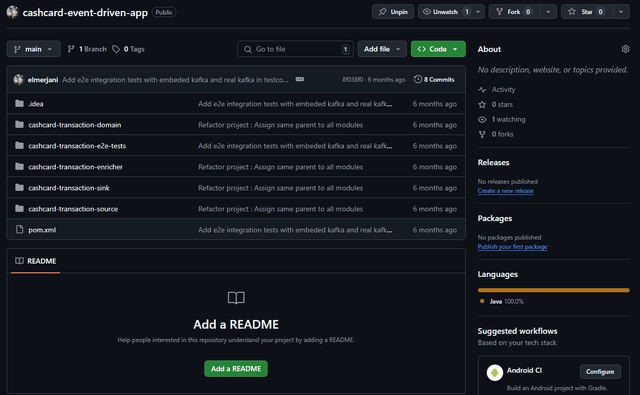
Task: Click Create a new release link
Action: click(x=505, y=191)
